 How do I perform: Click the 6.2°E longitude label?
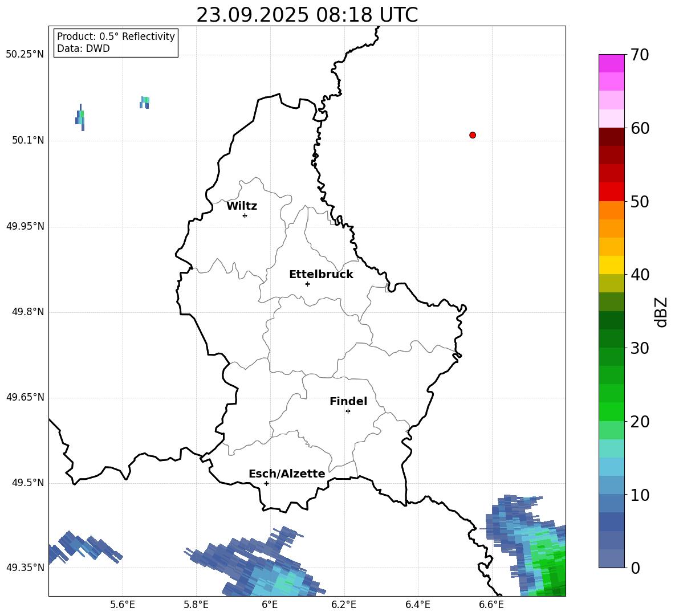tap(344, 605)
